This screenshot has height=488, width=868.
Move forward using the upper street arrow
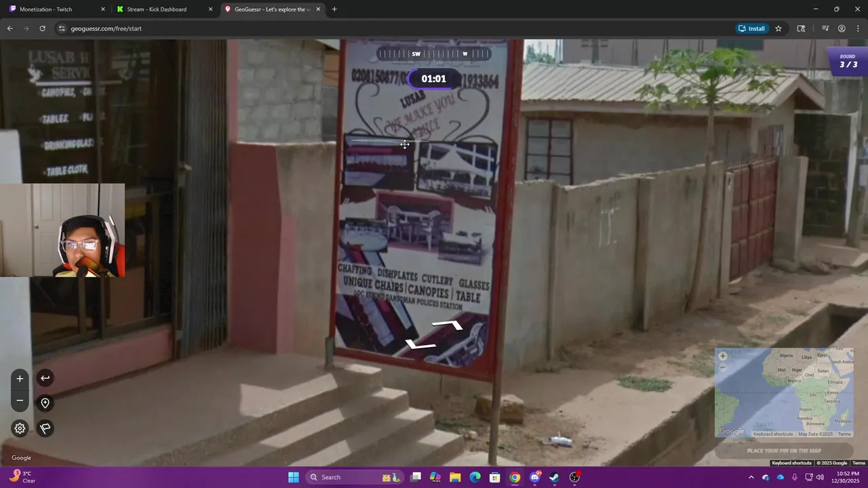click(447, 325)
